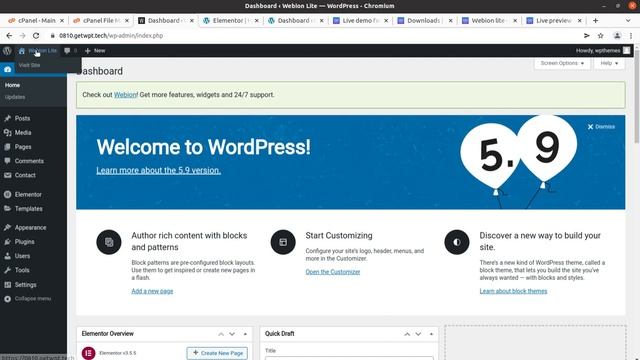This screenshot has height=360, width=640.
Task: Open the Howdy wpthemes account menu
Action: 602,51
